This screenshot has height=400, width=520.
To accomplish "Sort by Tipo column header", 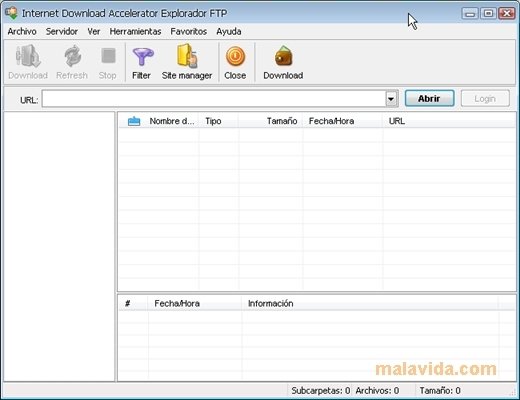I will coord(219,121).
